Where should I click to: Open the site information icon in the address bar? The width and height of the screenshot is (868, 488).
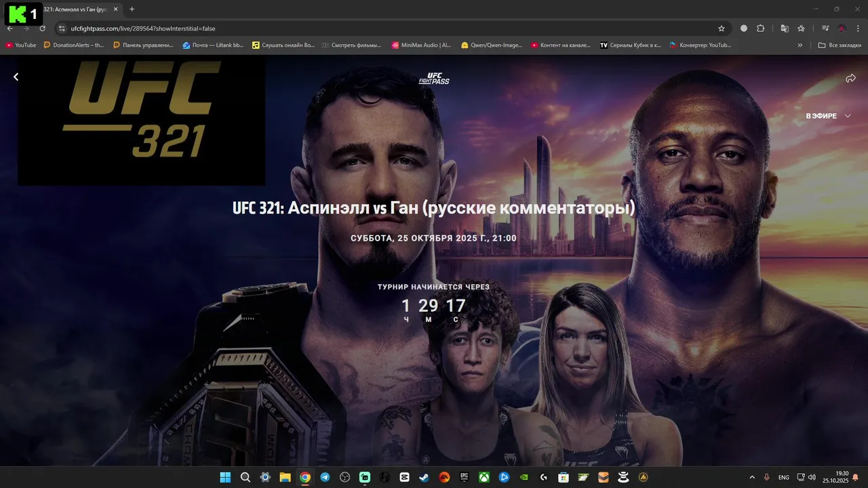click(x=62, y=28)
